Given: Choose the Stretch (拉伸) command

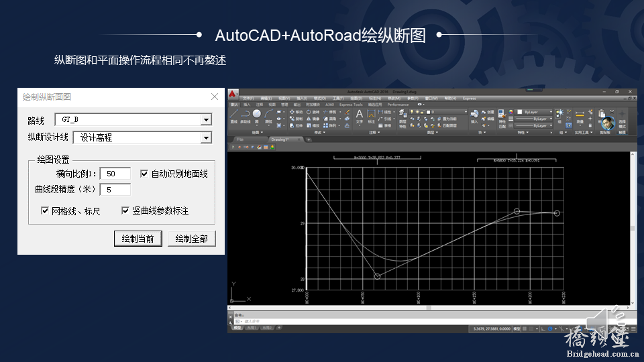Looking at the screenshot, I should click(296, 125).
